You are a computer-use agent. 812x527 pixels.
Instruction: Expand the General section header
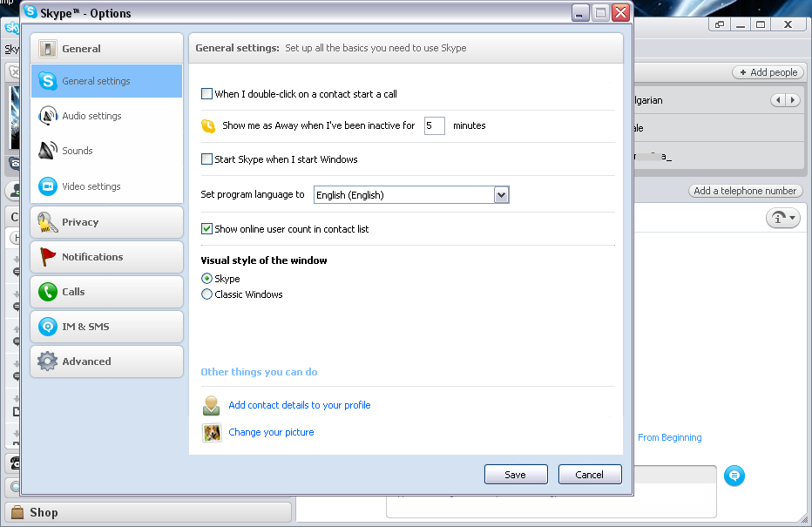coord(106,49)
